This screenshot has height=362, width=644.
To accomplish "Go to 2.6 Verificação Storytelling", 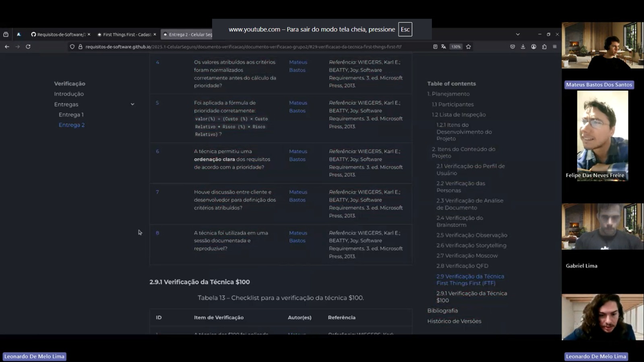I will [x=471, y=245].
